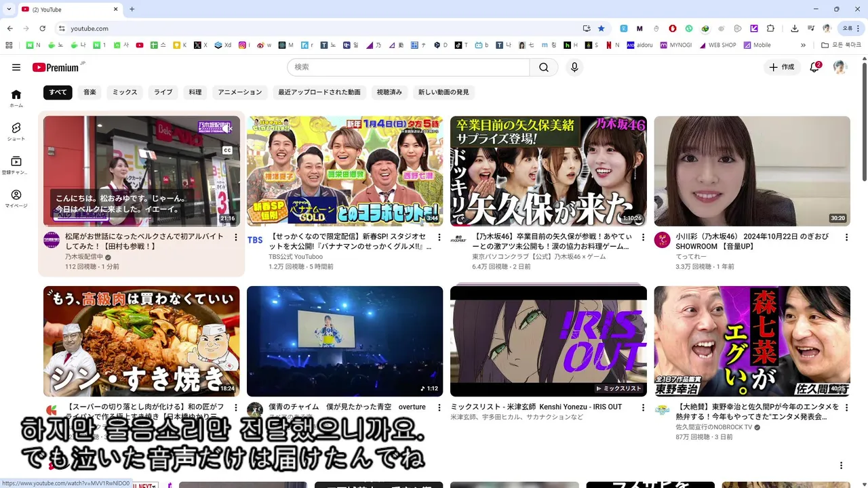Open the 森七菜がエグい thumbnail
The width and height of the screenshot is (868, 488).
tap(752, 341)
